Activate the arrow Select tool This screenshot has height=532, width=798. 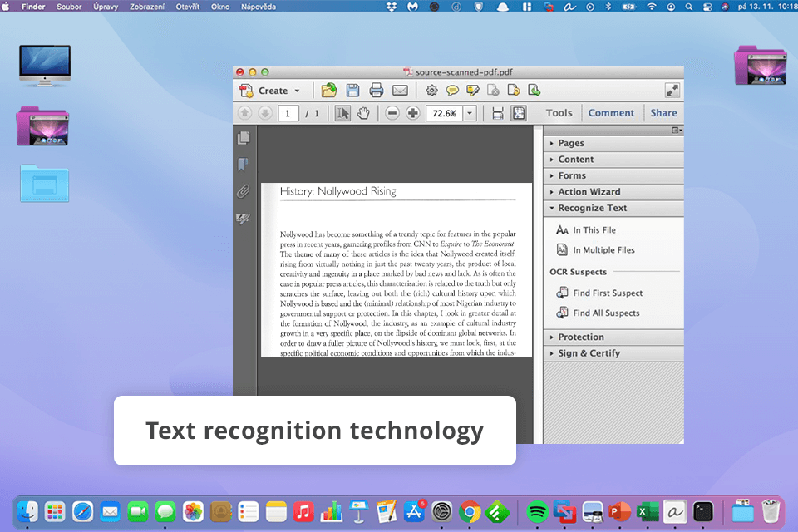point(342,113)
